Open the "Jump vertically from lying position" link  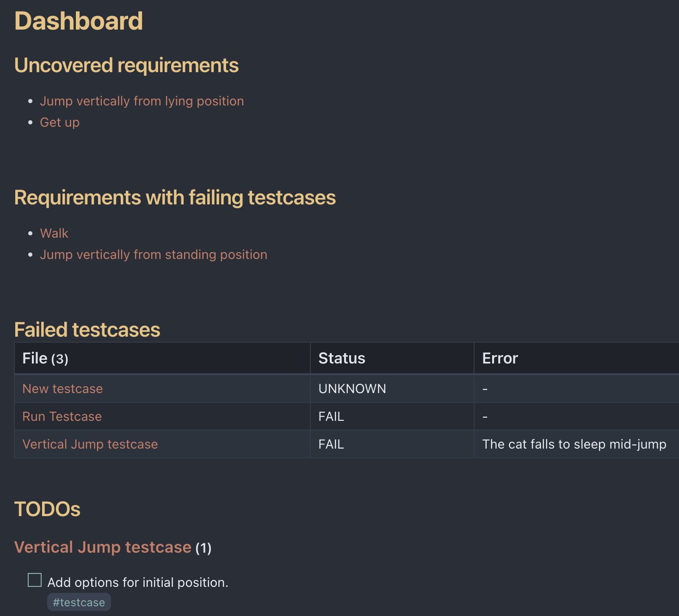click(x=142, y=101)
